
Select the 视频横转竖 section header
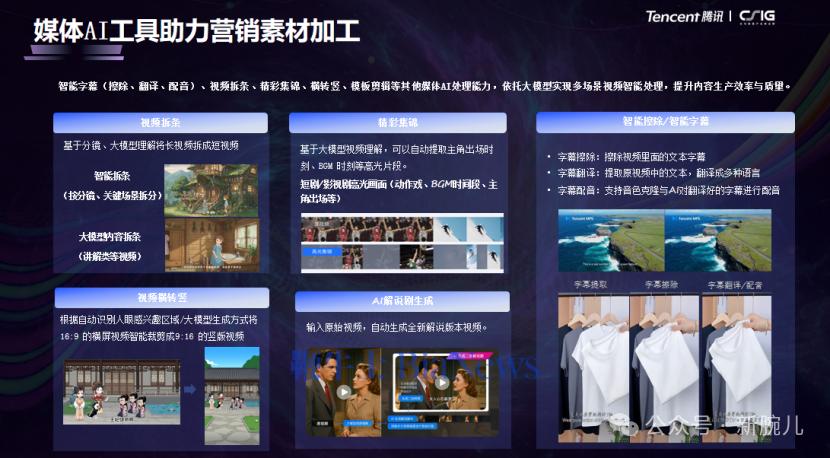click(162, 298)
